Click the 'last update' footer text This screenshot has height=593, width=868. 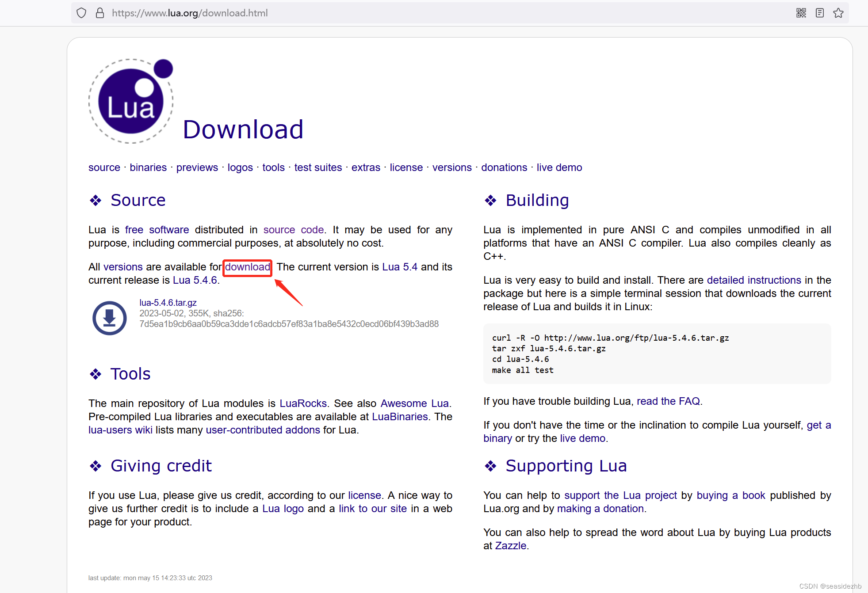pos(150,578)
